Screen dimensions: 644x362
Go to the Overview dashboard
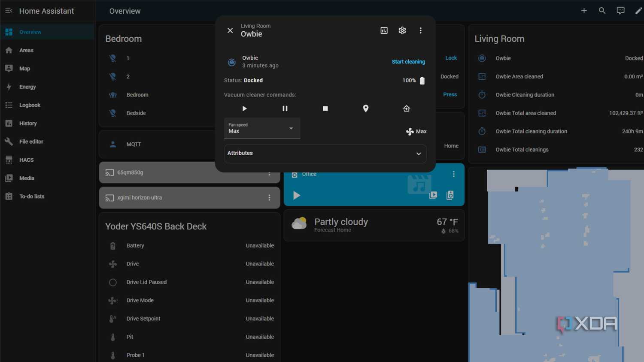(47, 32)
